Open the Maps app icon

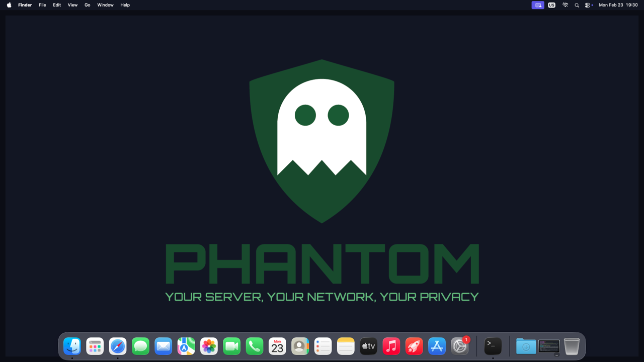click(186, 346)
